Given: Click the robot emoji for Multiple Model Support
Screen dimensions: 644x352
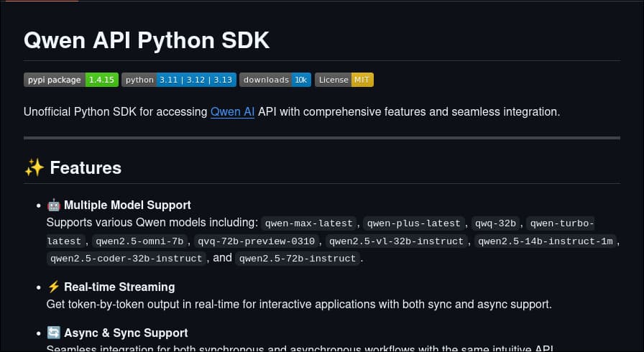Looking at the screenshot, I should click(x=53, y=205).
